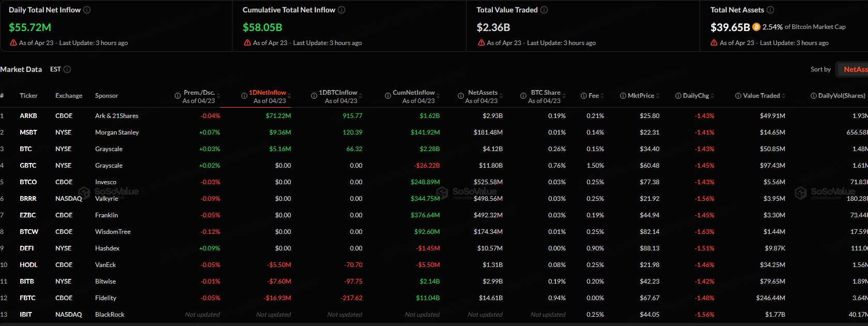This screenshot has height=326, width=868.
Task: Click the info icon before the Fee column
Action: (x=584, y=96)
